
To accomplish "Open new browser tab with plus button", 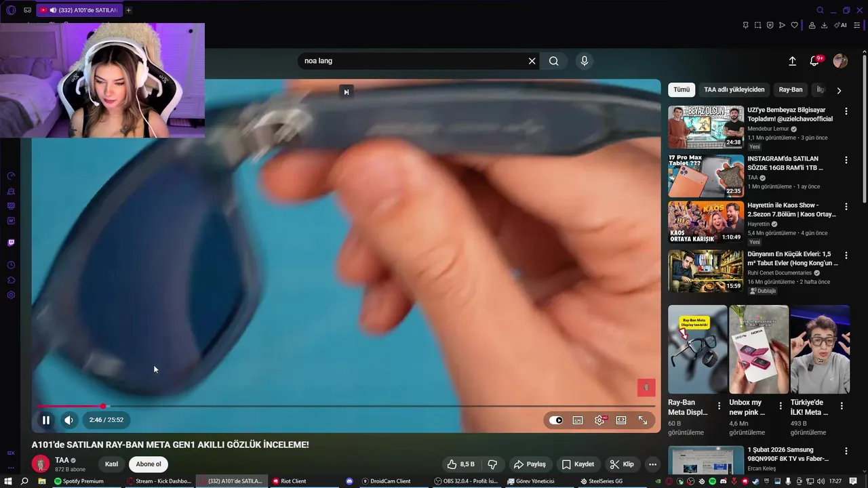I will click(x=128, y=10).
